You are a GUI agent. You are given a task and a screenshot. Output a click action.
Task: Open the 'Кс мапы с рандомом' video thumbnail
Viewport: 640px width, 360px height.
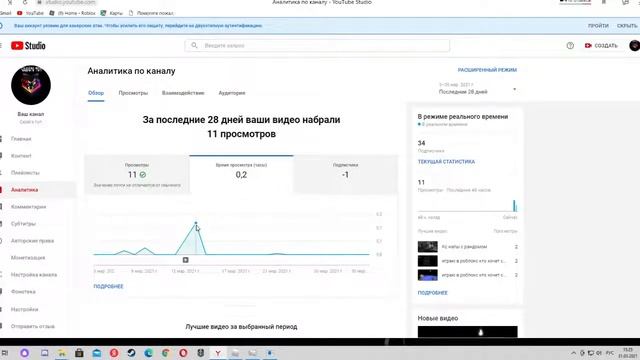click(427, 247)
